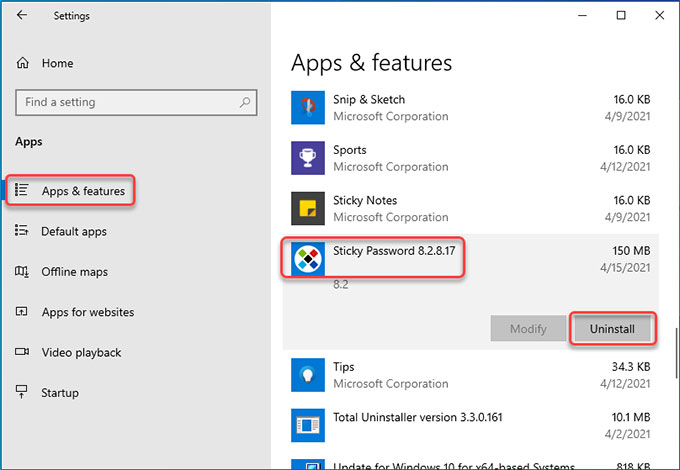Click the Apps & features list icon
Viewport: 680px width, 470px height.
pos(22,190)
